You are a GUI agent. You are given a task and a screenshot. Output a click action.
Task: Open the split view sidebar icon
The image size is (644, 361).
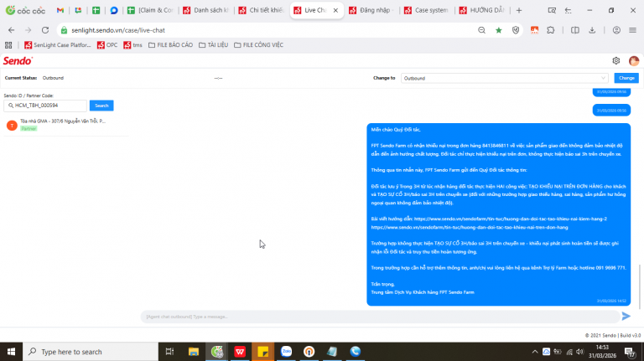tap(575, 30)
